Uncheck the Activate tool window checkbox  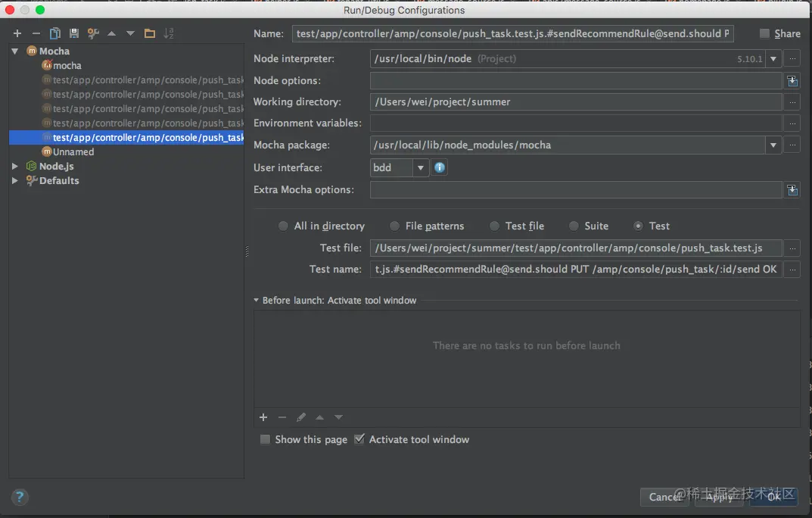tap(359, 439)
